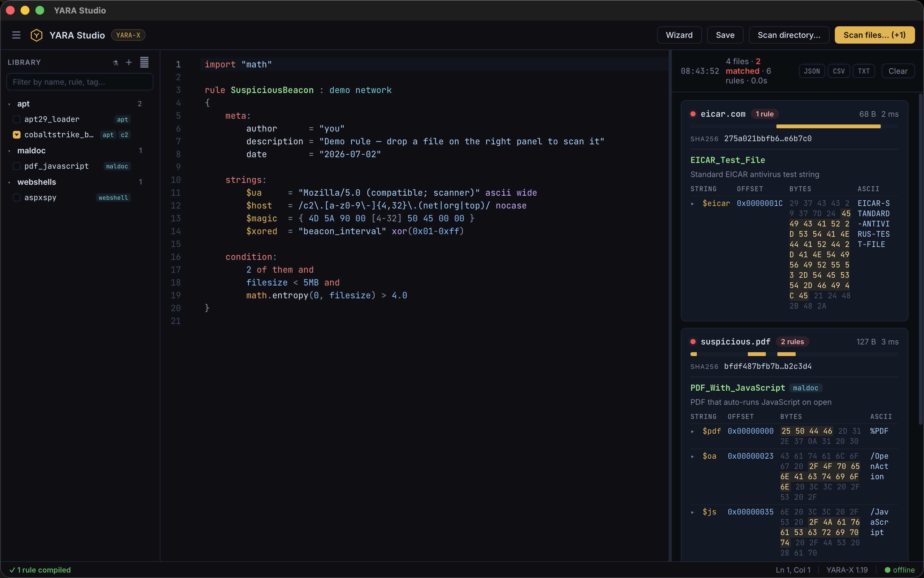This screenshot has height=578, width=924.
Task: Click the '1 rule' badge on eicar.com
Action: (765, 114)
